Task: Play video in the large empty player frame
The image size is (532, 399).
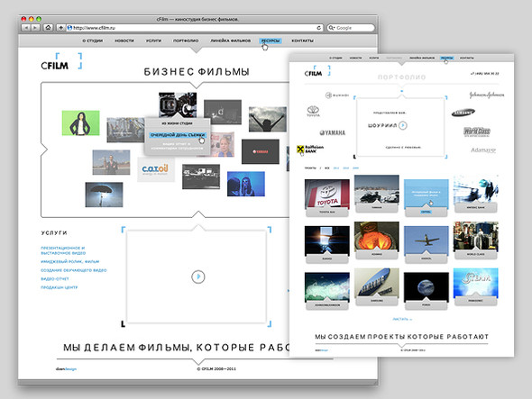Action: click(x=198, y=277)
